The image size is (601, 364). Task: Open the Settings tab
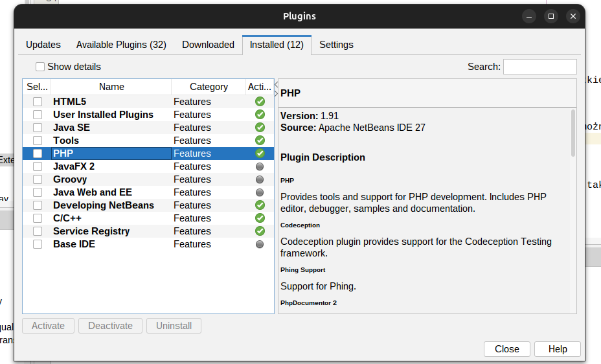tap(336, 45)
